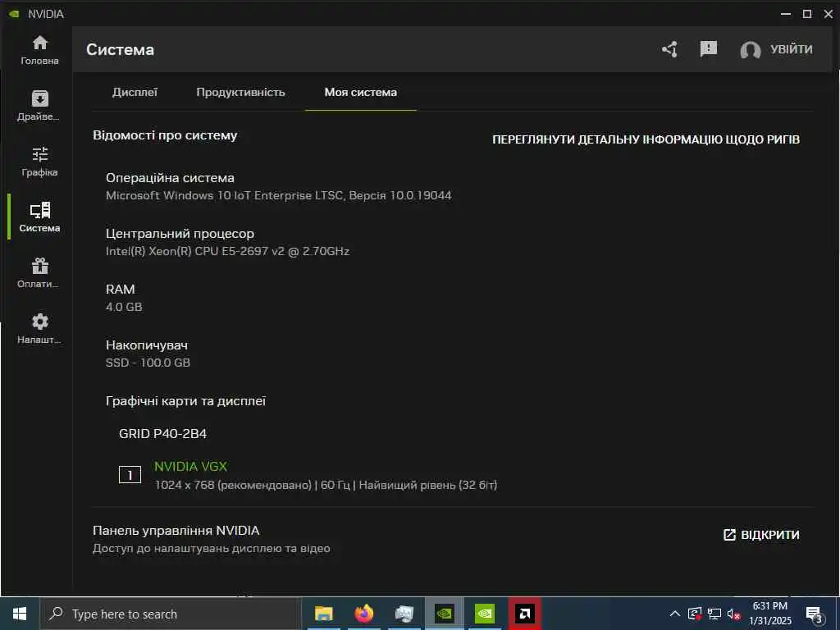Open the Windows Start menu
This screenshot has height=630, width=840.
tap(20, 614)
